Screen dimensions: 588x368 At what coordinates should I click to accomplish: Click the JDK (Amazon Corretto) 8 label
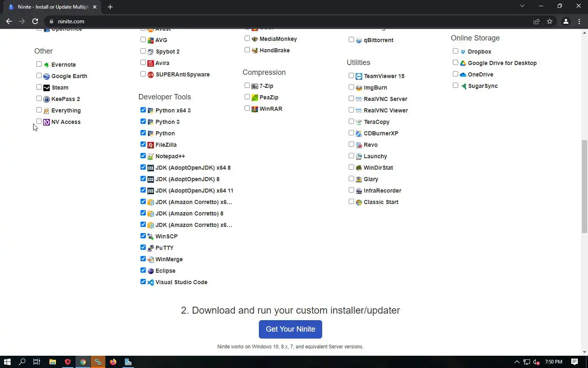click(189, 213)
